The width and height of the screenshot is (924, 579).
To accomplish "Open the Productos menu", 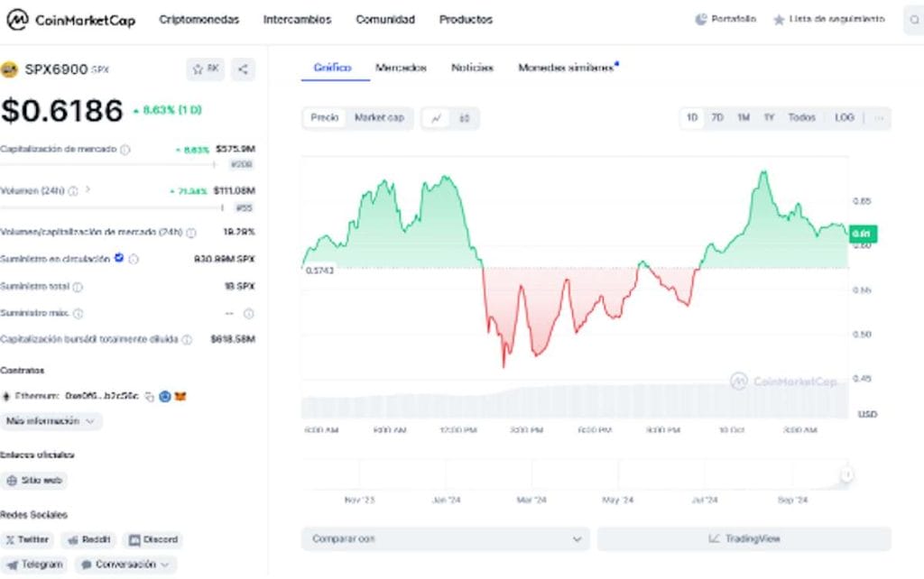I will 466,20.
